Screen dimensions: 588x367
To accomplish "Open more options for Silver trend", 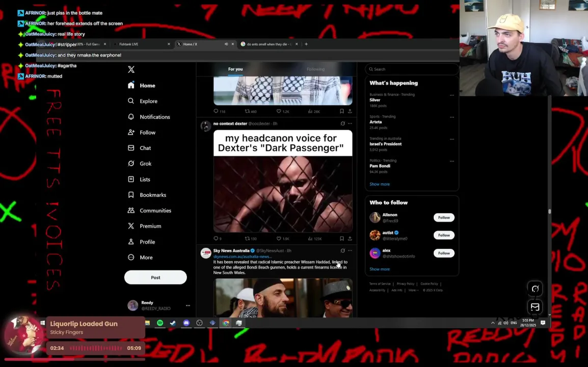I will [452, 95].
